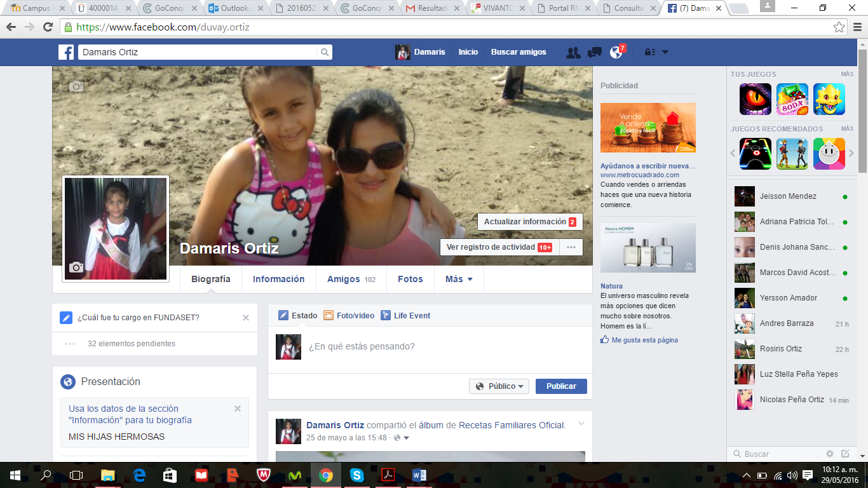This screenshot has width=868, height=488.
Task: Start new message from chat sidebar
Action: 845,454
